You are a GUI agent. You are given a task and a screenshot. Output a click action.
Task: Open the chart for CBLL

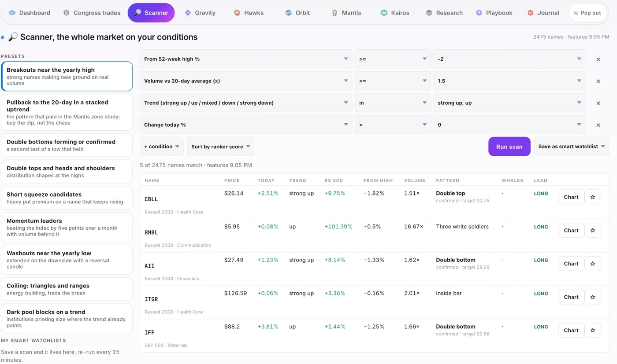coord(571,197)
